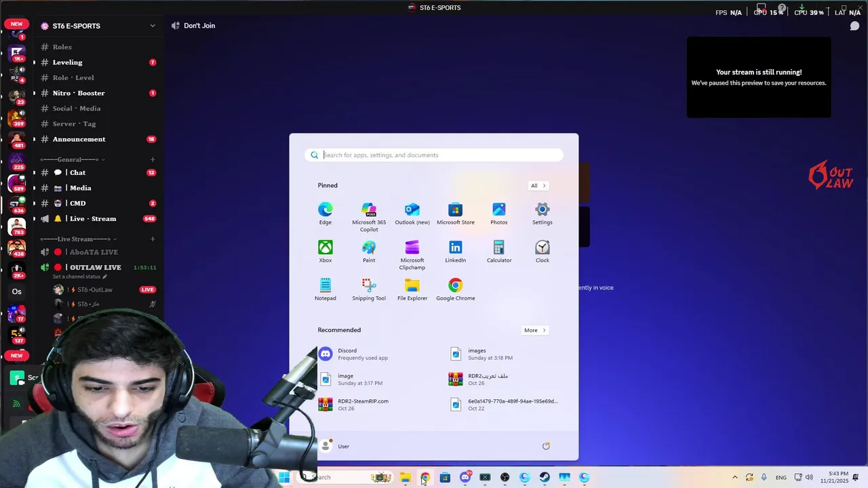Show More recommended items

(534, 330)
